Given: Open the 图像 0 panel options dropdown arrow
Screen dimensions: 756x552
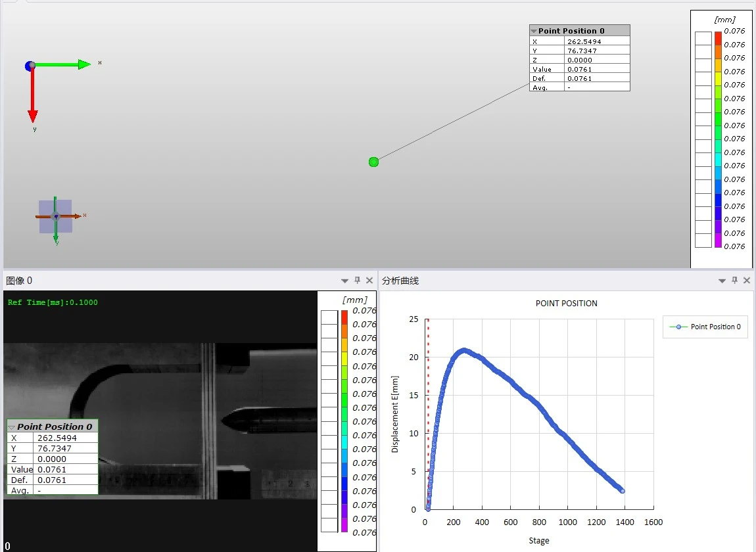Looking at the screenshot, I should tap(344, 281).
